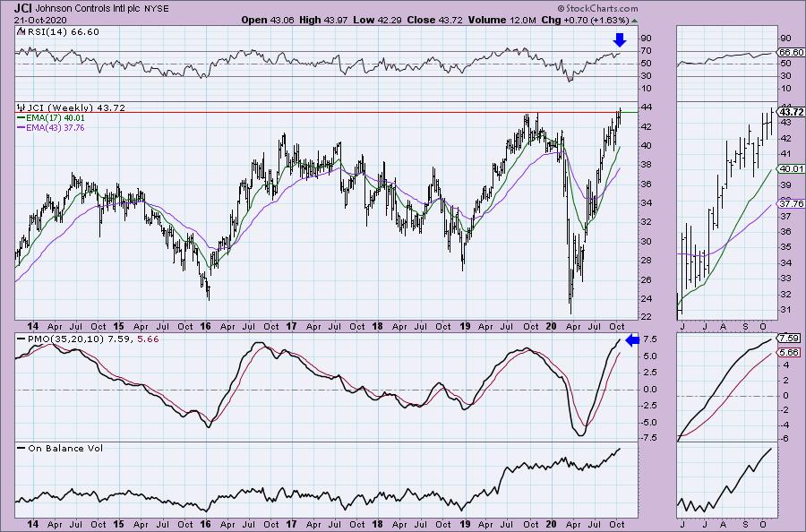Screen dimensions: 806x532
Task: Click the small line icon before RSI(14)
Action: point(21,32)
